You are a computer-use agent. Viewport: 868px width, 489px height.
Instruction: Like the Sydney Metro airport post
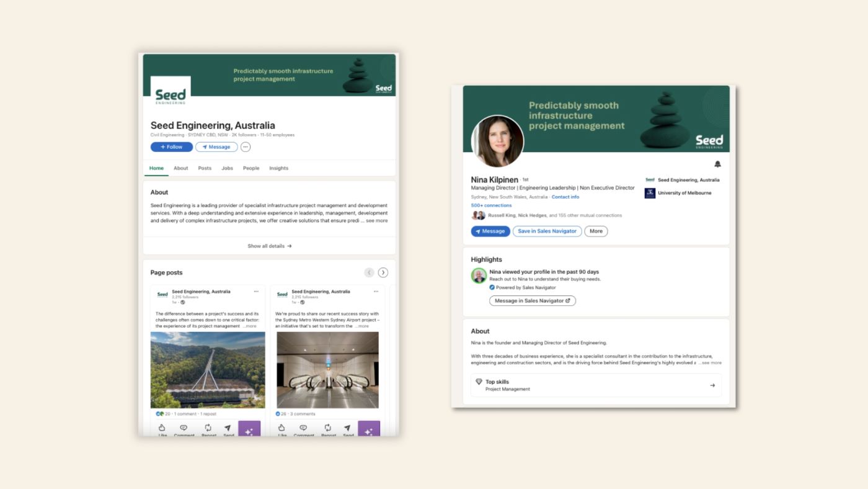pos(282,431)
